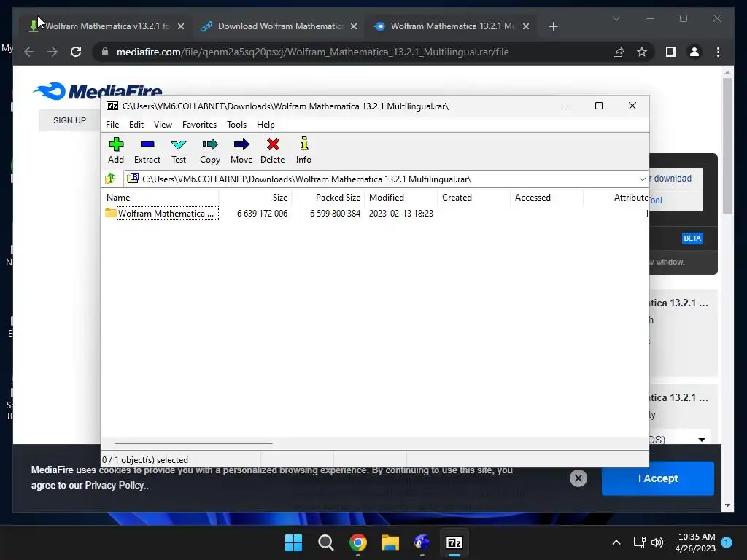Close the Download Wolfram Mathematica tab

pyautogui.click(x=354, y=26)
